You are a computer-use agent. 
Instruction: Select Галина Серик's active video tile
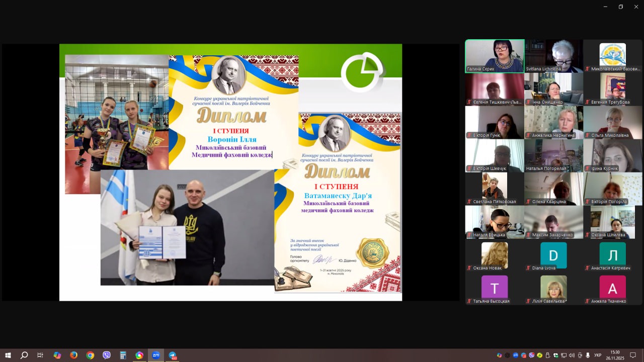(x=495, y=56)
